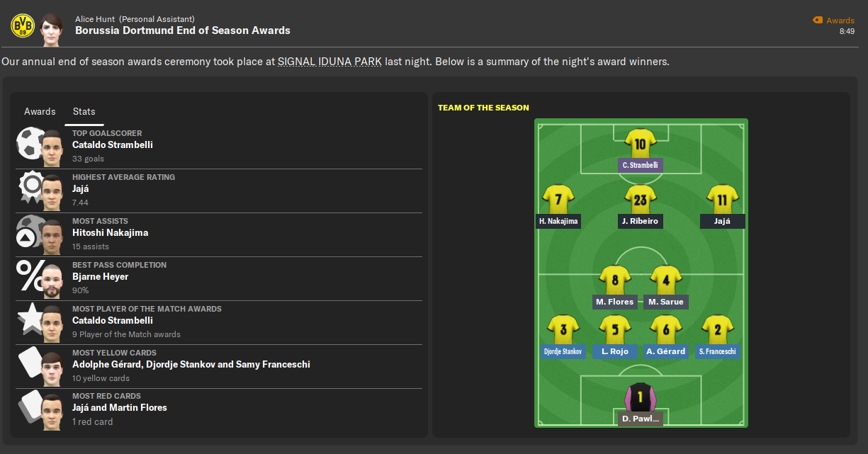Click the Borussia Dortmund club badge
This screenshot has height=454, width=868.
pos(22,25)
